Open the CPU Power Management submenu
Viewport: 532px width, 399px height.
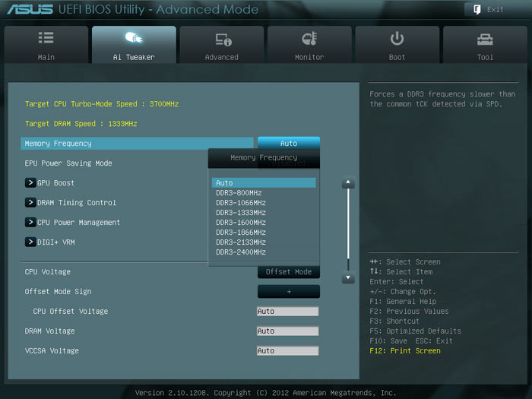[30, 222]
